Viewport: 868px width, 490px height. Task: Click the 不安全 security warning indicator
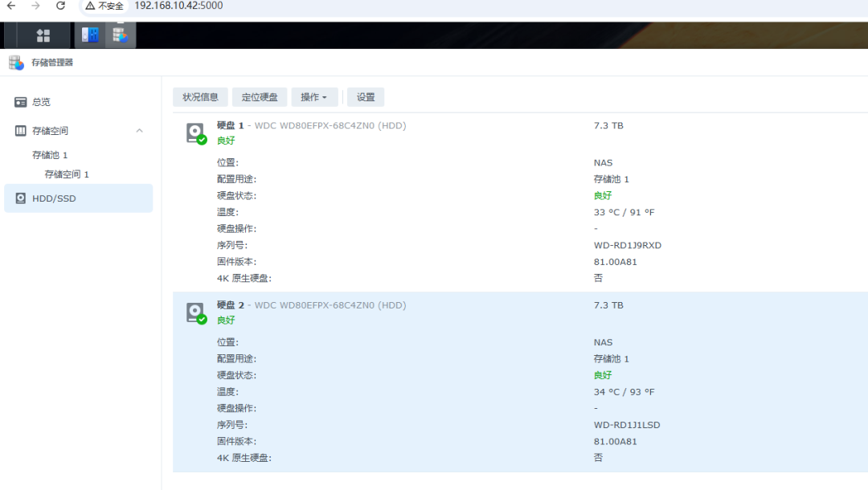[x=105, y=6]
